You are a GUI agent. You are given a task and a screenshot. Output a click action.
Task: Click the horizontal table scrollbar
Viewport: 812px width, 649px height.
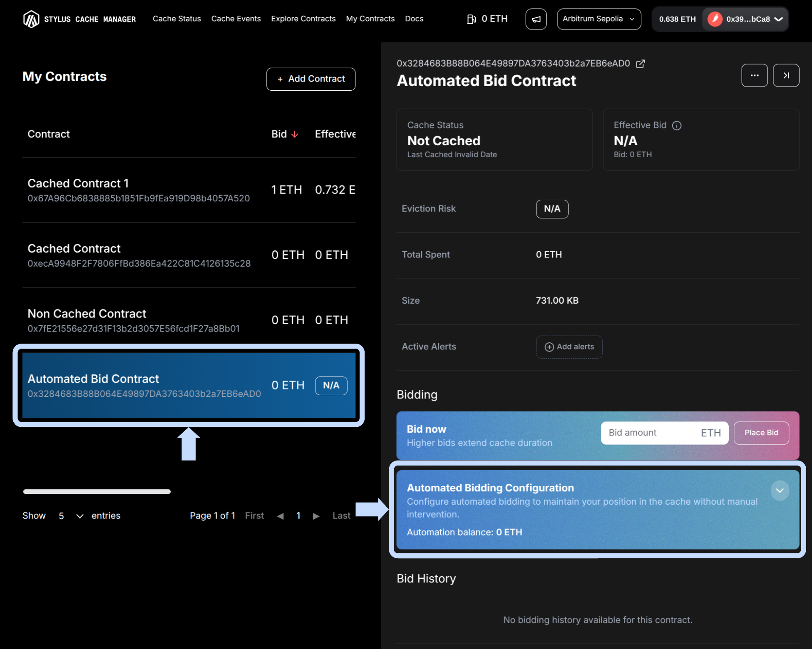click(97, 492)
